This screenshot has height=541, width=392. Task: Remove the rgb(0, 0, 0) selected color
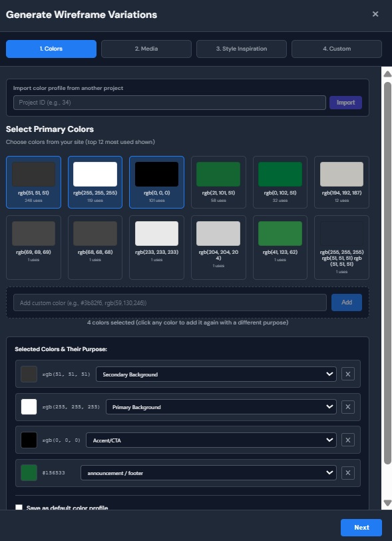coord(348,440)
